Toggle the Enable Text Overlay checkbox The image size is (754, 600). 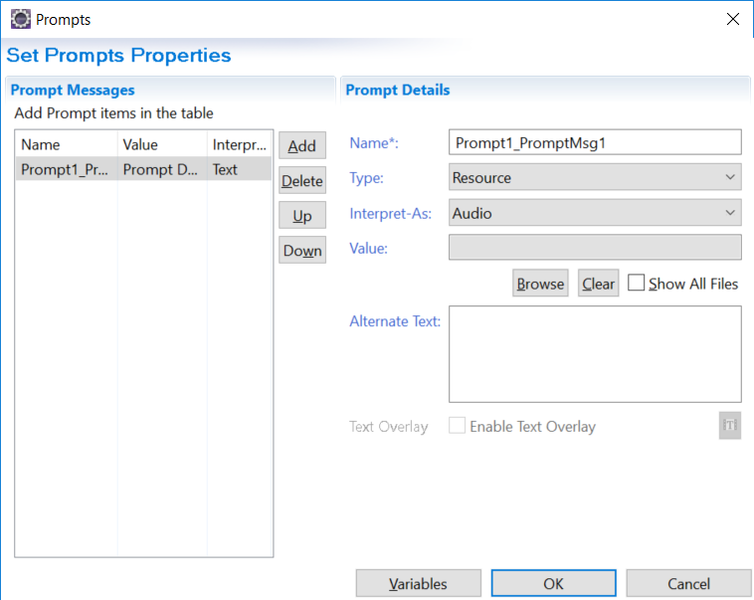click(457, 425)
